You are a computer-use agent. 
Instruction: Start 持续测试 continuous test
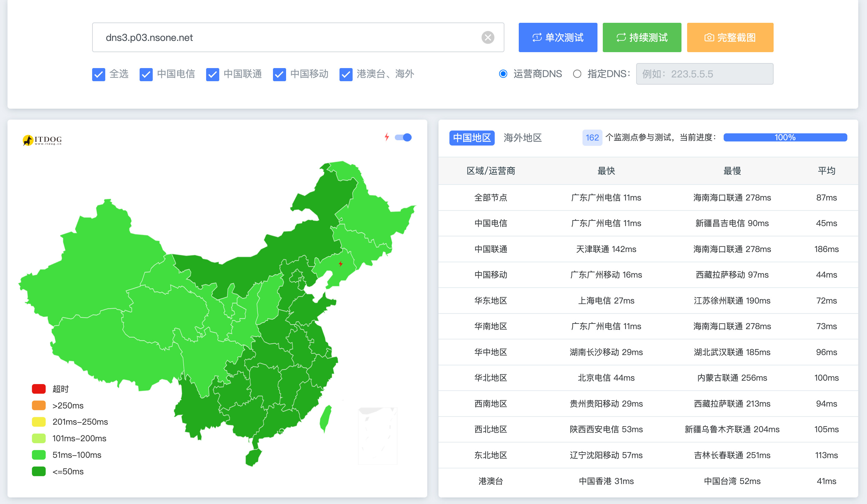click(x=642, y=37)
